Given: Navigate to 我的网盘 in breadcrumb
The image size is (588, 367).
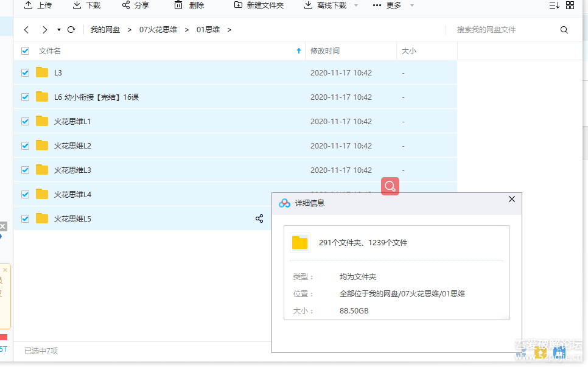Looking at the screenshot, I should [105, 30].
